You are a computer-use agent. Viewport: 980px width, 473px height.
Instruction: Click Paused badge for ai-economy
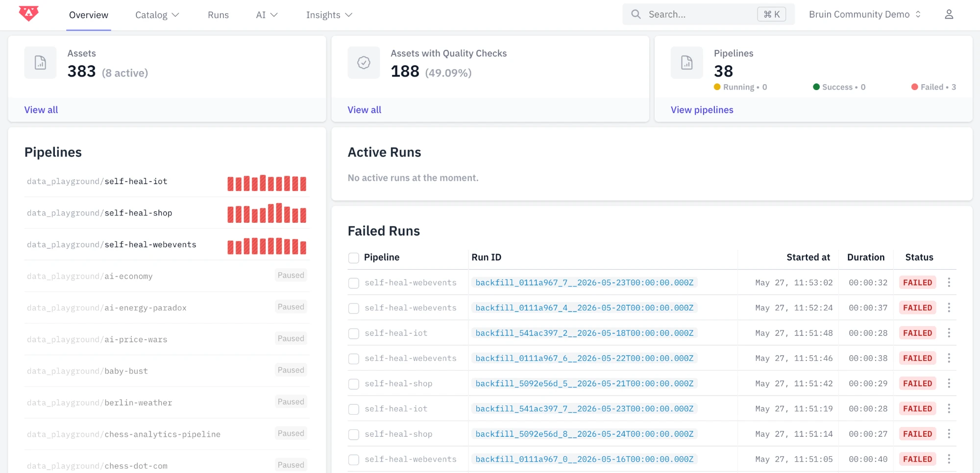click(291, 275)
